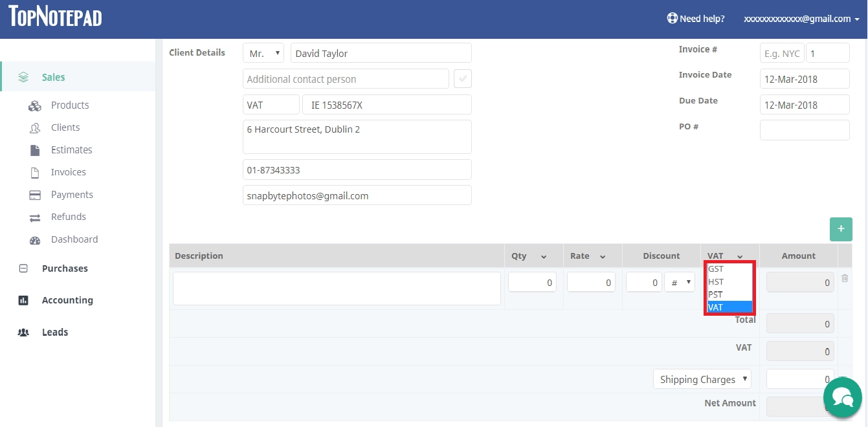
Task: Open the chat support bubble
Action: point(842,397)
